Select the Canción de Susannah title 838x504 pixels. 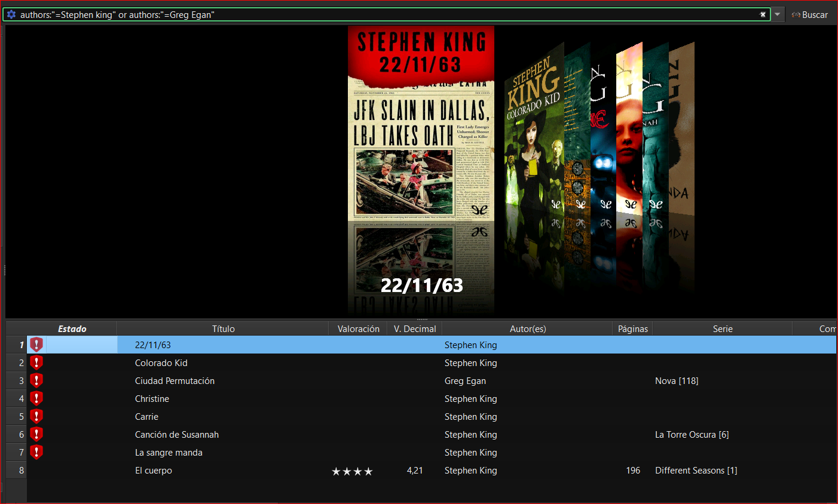point(177,435)
